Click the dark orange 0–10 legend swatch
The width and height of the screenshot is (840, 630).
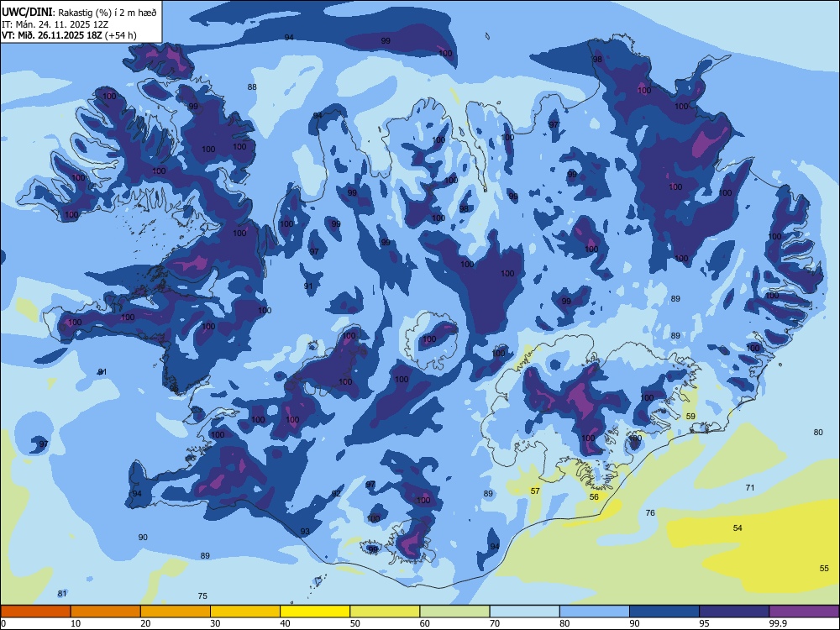[x=35, y=612]
